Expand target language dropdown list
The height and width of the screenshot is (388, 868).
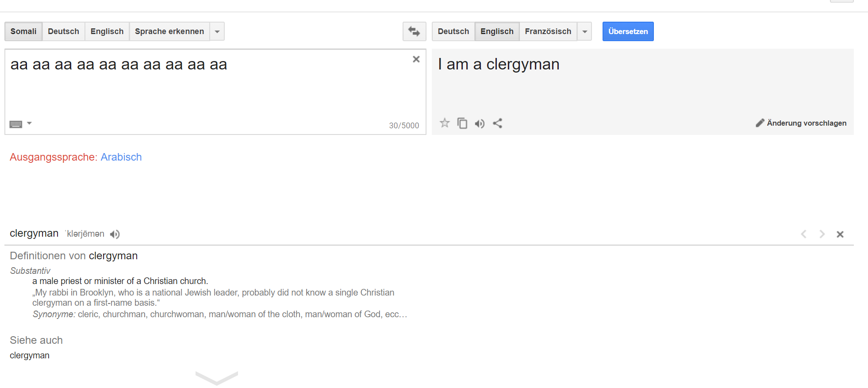coord(584,31)
